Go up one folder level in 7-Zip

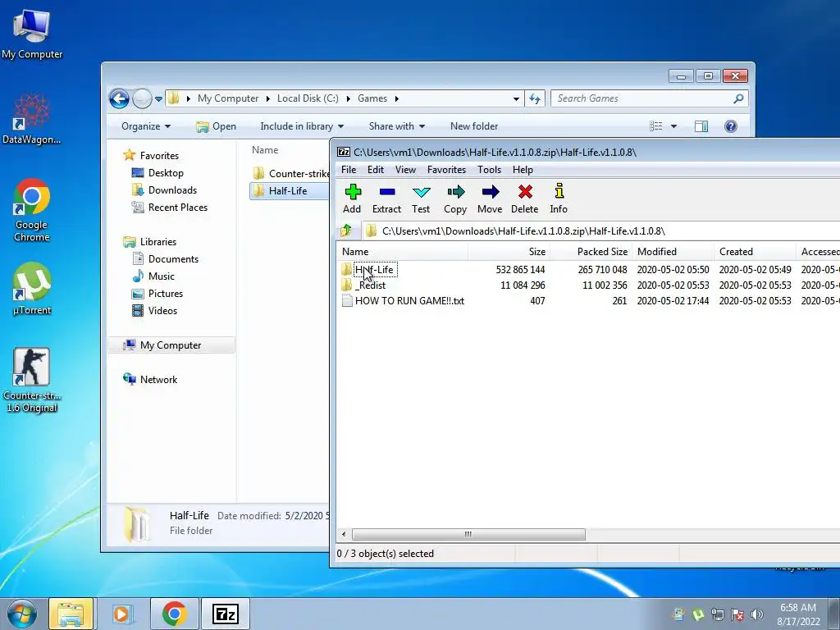click(x=346, y=231)
